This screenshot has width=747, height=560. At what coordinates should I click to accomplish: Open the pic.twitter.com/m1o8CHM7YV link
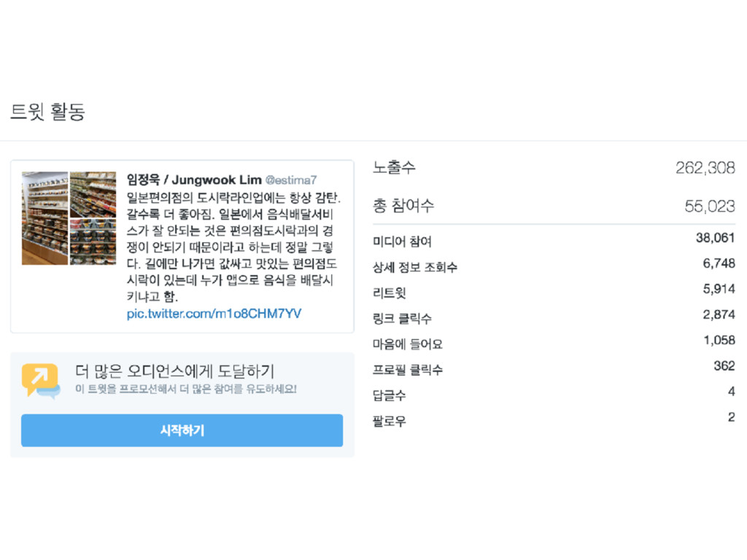[x=214, y=314]
